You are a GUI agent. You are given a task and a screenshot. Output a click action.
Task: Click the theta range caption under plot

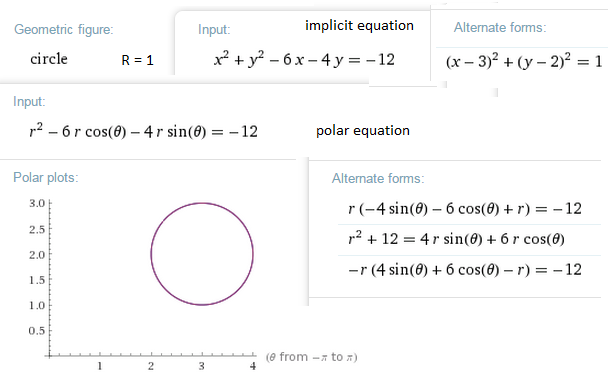pos(312,357)
